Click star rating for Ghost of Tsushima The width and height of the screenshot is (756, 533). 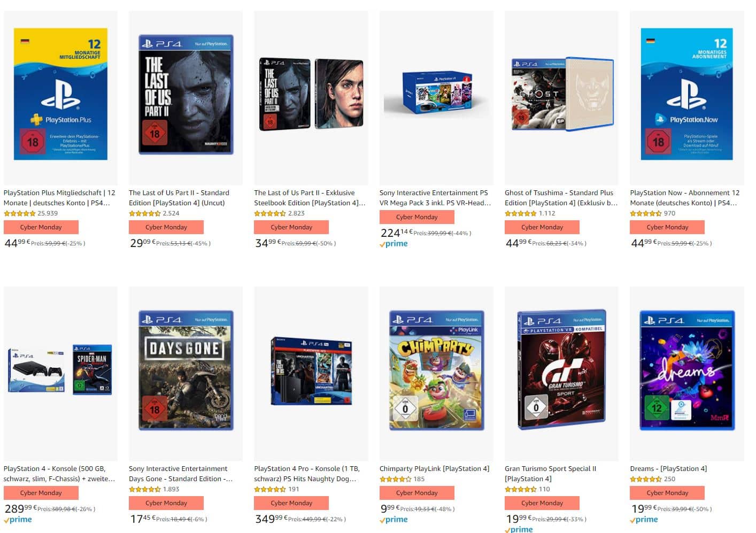coord(520,213)
